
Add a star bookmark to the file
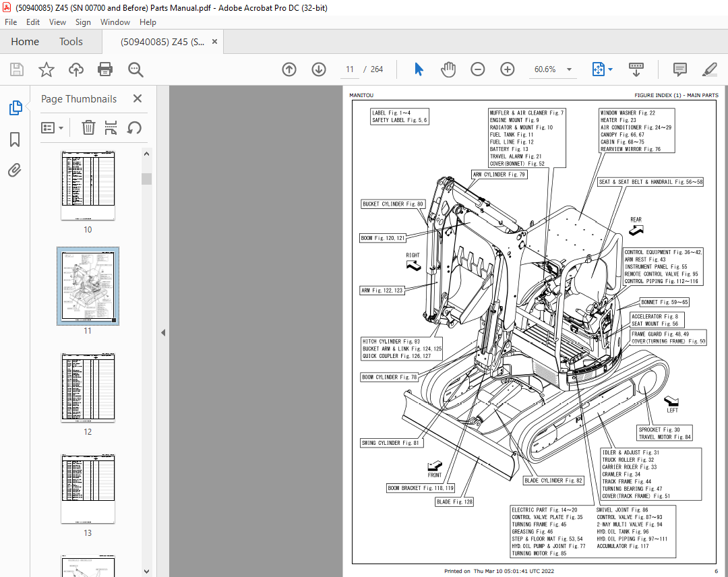(46, 69)
